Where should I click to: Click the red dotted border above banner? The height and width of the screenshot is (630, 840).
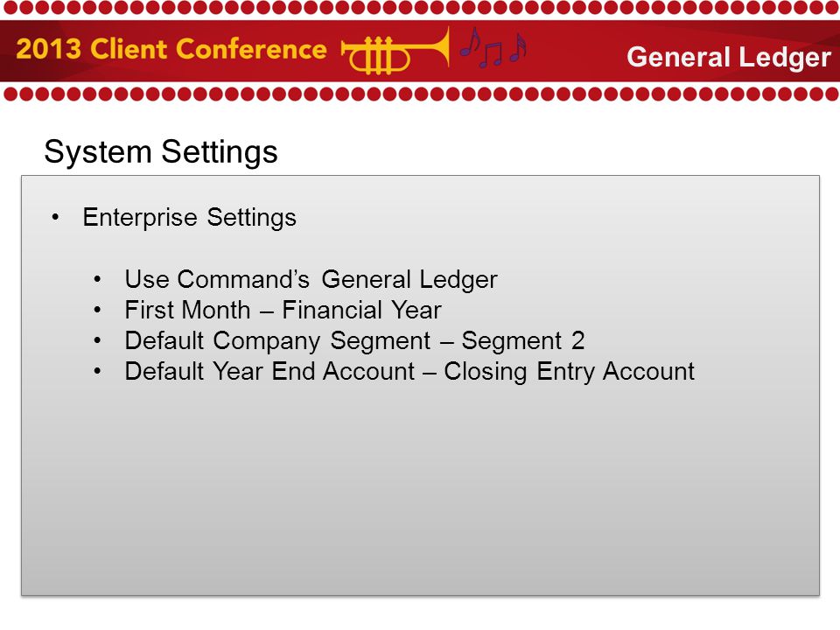pos(420,8)
